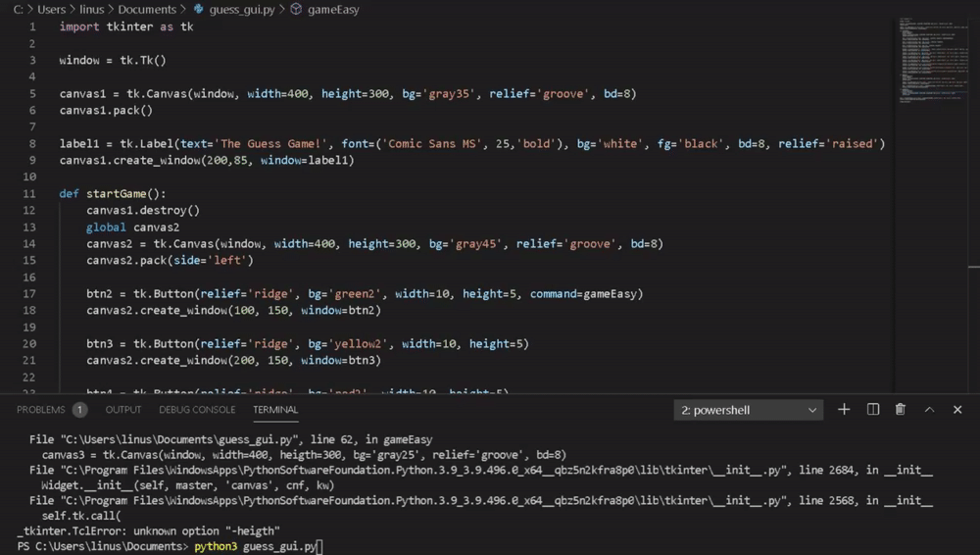
Task: Close the terminal panel
Action: (957, 410)
